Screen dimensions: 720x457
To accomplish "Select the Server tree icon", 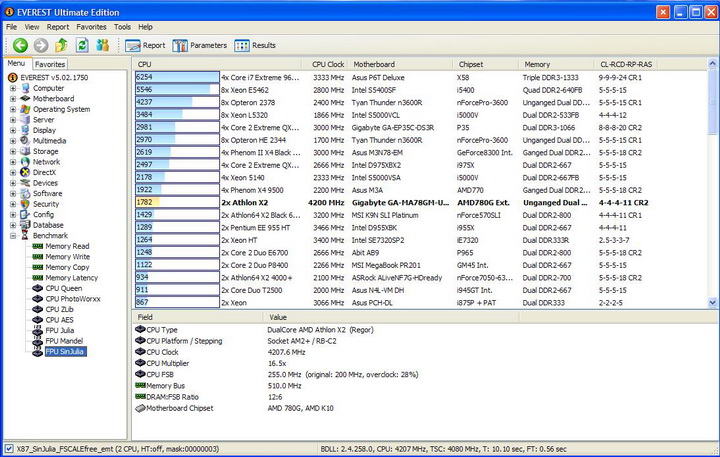I will coord(26,119).
